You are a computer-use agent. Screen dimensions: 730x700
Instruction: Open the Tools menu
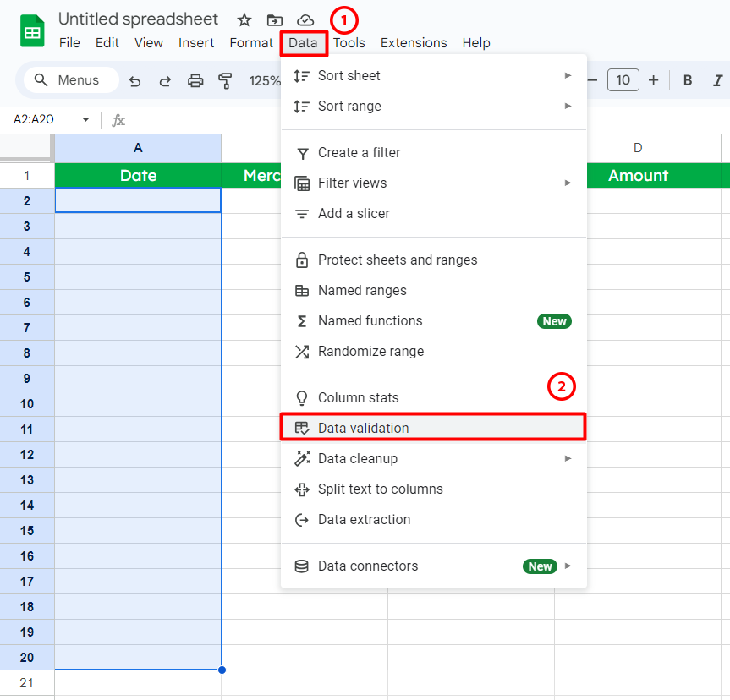point(349,43)
